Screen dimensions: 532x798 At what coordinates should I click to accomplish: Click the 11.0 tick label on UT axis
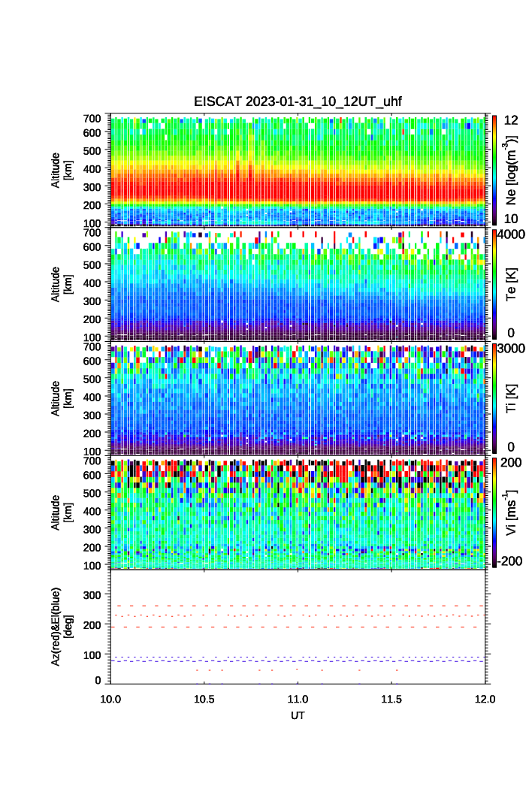coord(298,699)
